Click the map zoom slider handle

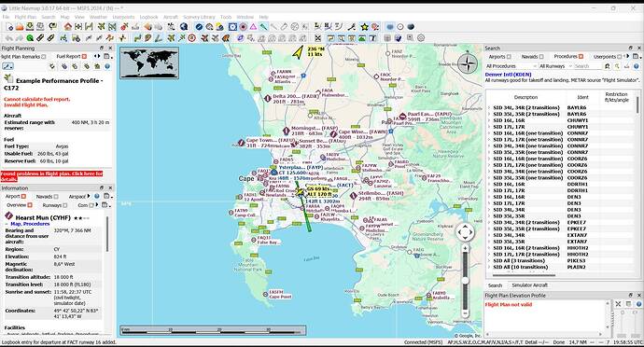pyautogui.click(x=465, y=281)
